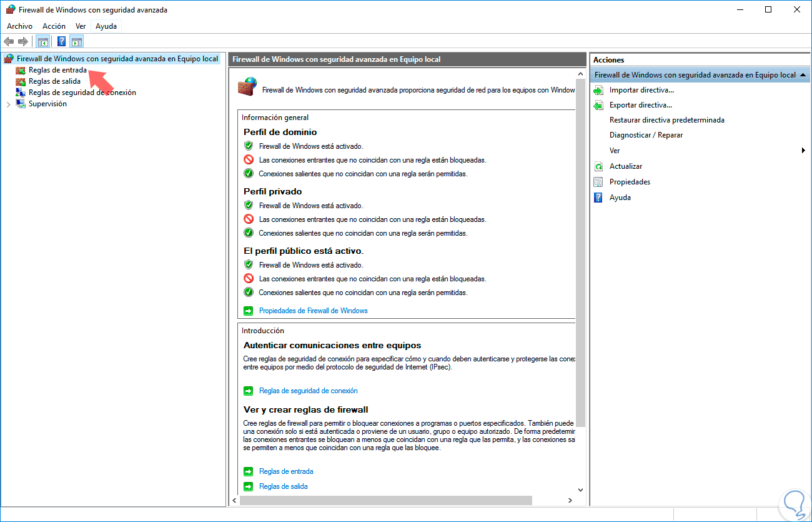Open the Ver submenu arrow in Acciones
This screenshot has height=522, width=812.
803,151
